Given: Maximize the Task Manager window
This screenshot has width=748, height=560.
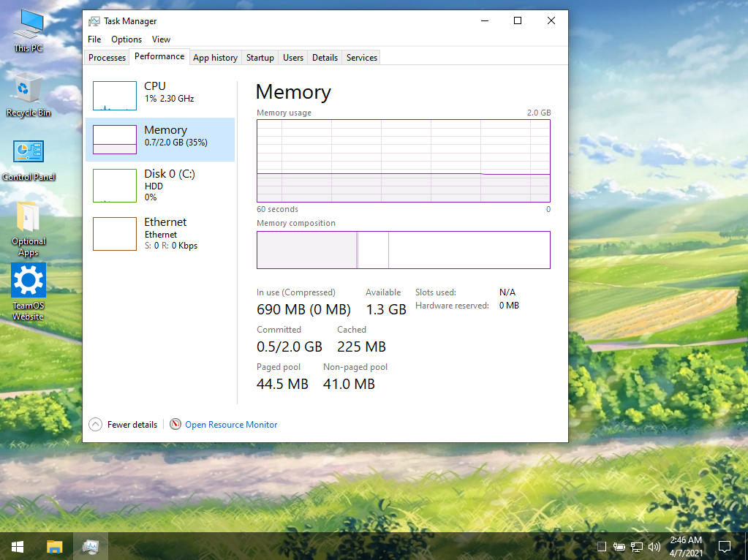Looking at the screenshot, I should [518, 20].
